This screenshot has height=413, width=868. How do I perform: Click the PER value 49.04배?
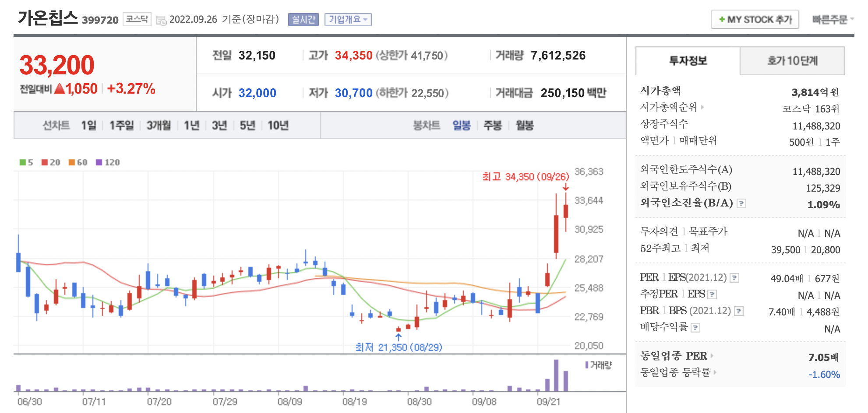click(787, 279)
